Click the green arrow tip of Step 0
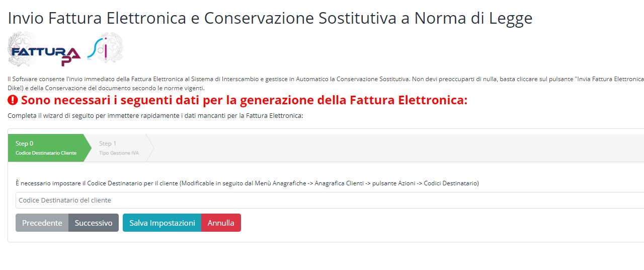Viewport: 644px width, 270px height. (88, 148)
